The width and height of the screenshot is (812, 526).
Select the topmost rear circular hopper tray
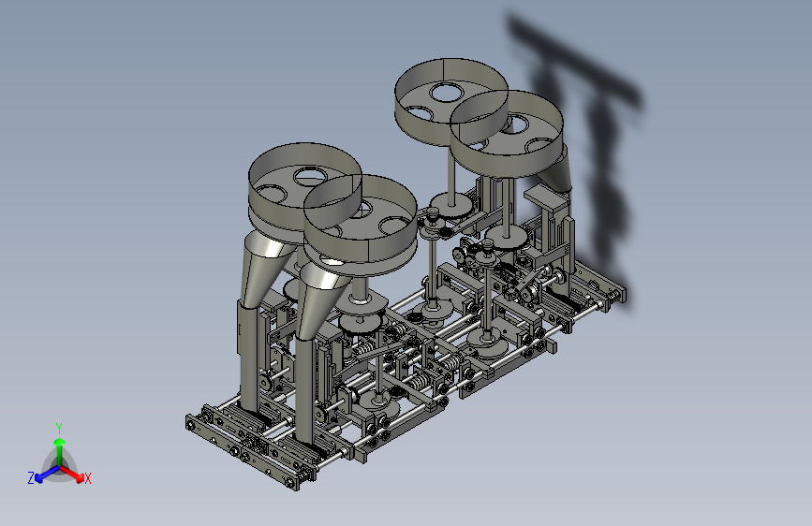click(450, 101)
